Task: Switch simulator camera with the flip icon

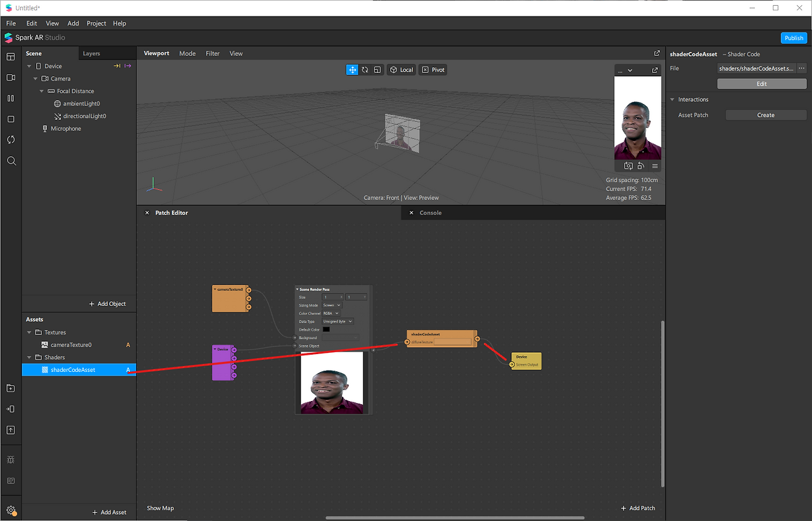Action: 628,166
